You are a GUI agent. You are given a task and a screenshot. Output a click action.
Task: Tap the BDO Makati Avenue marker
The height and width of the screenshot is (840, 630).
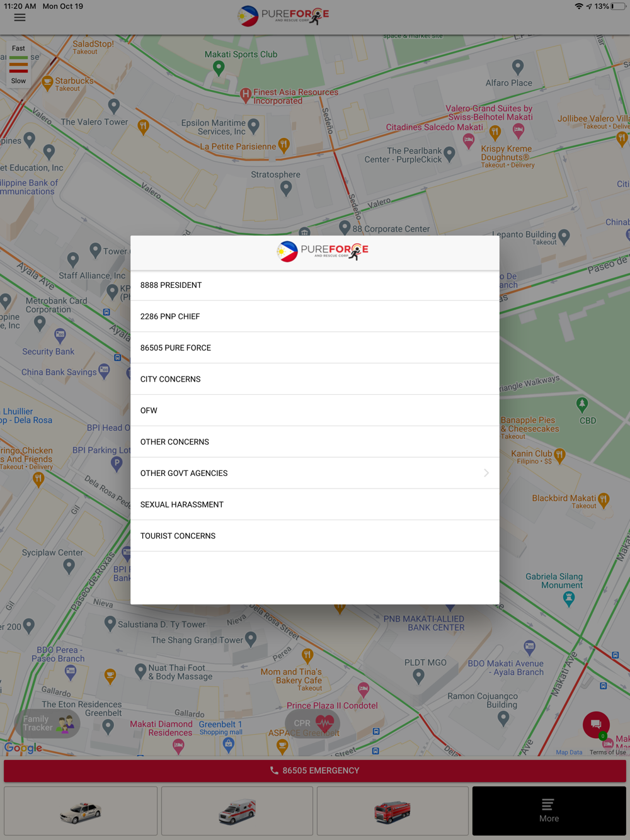tap(530, 647)
